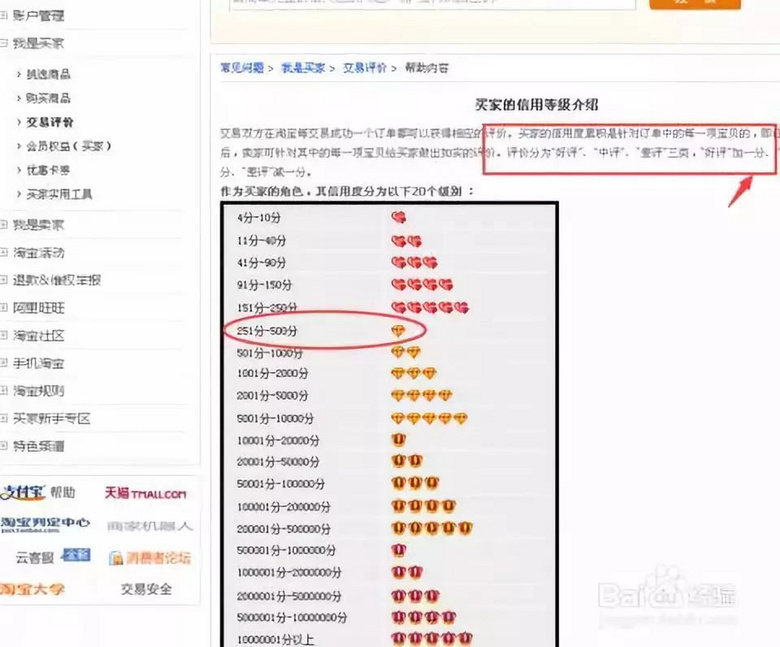Open the 消费者论坛 badge

pos(148,557)
